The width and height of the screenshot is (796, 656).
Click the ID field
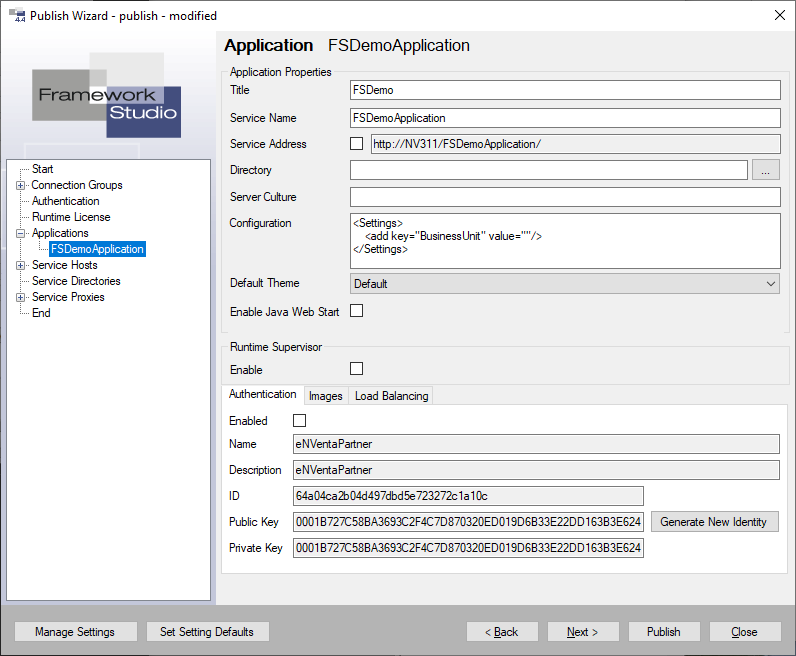[468, 496]
